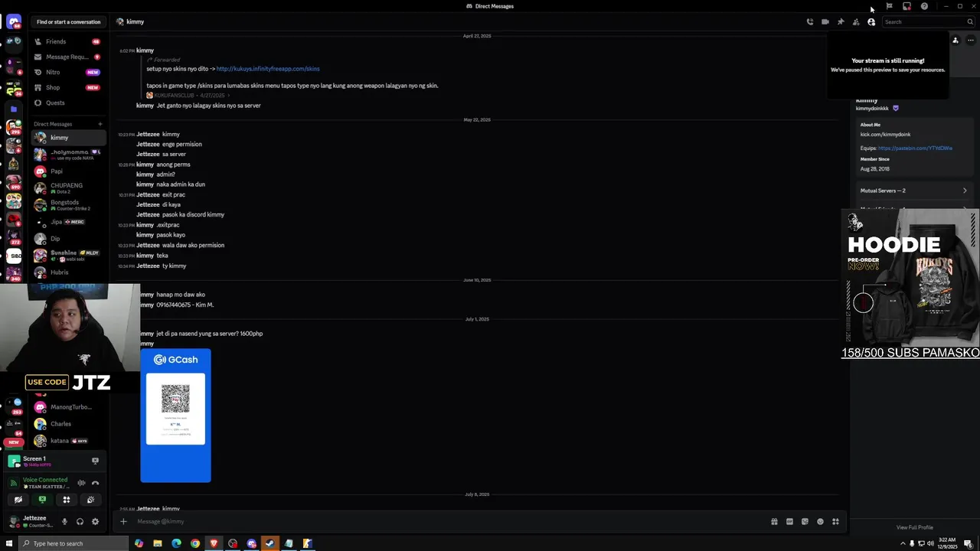The image size is (980, 551).
Task: Open the Nitro page
Action: click(69, 72)
